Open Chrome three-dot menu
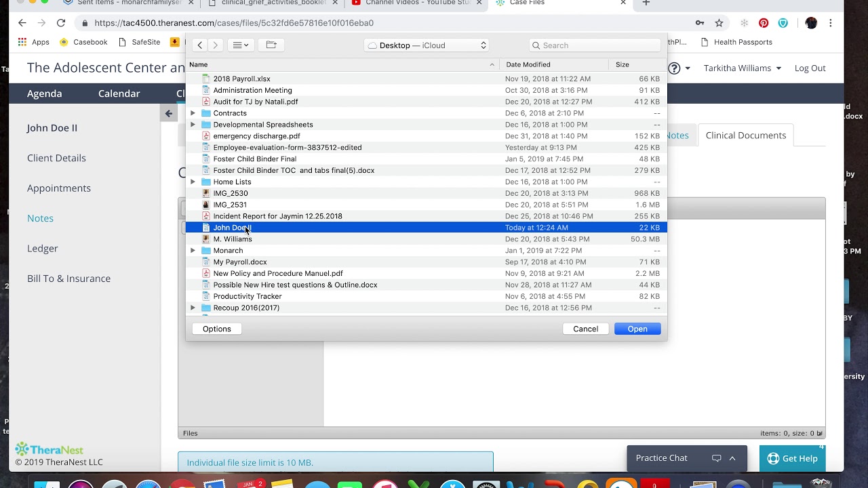Viewport: 868px width, 488px height. point(831,23)
